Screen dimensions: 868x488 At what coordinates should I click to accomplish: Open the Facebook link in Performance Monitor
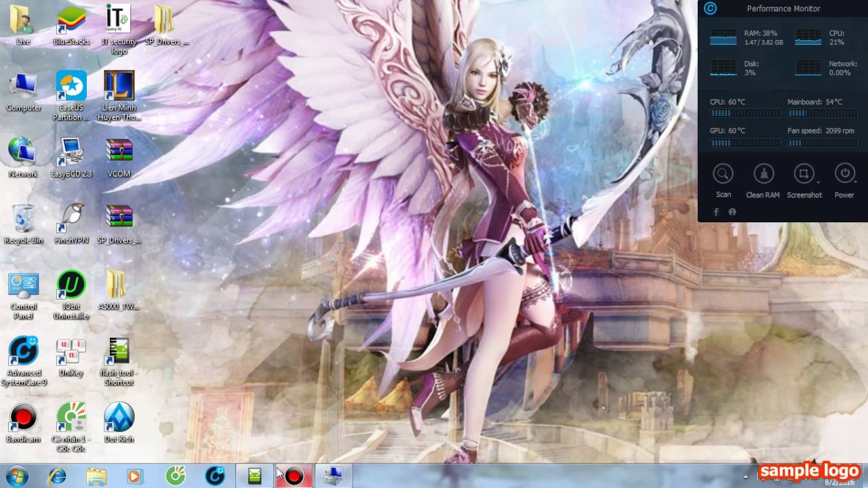click(716, 212)
